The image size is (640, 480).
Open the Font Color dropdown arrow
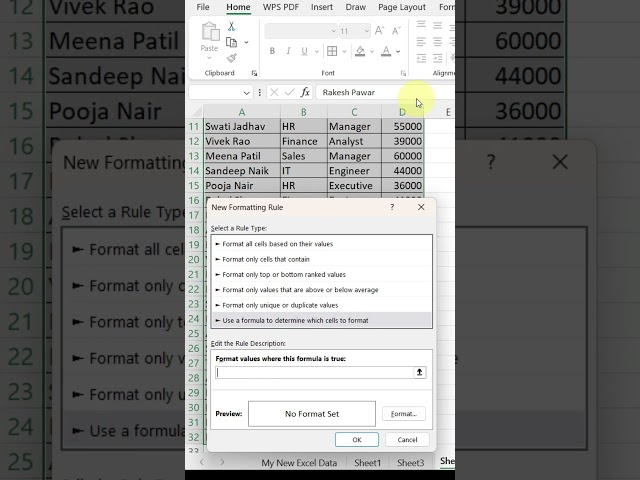[x=398, y=51]
